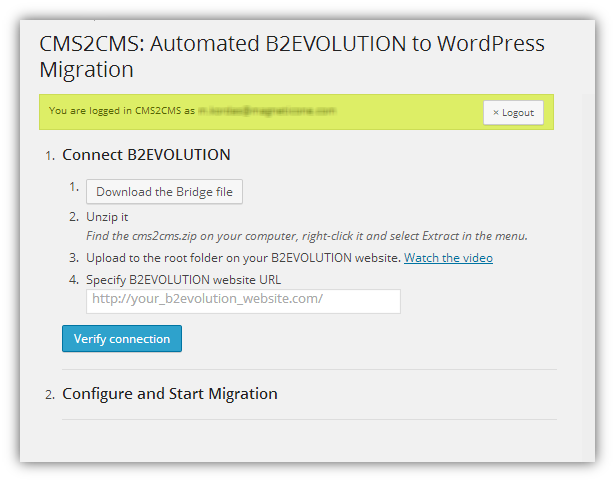Click the 'Specify B2EVOLUTION website URL' label
This screenshot has width=615, height=482.
[x=183, y=280]
